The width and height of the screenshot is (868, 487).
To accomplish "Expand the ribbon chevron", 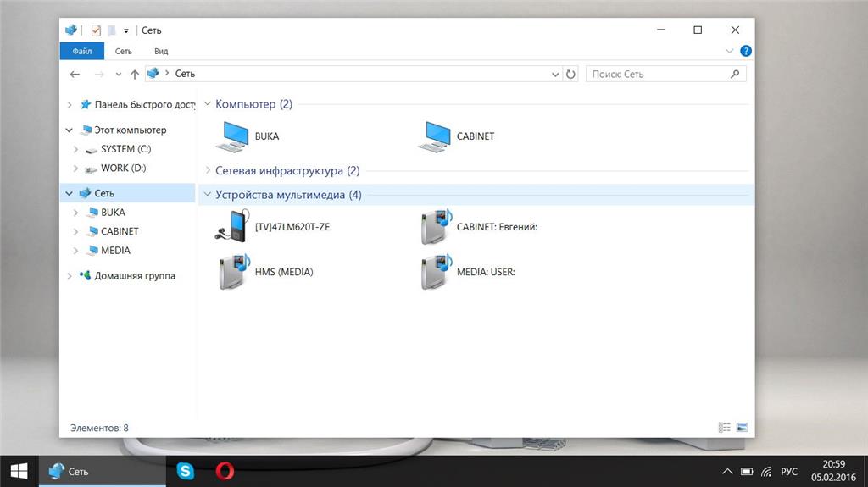I will (729, 51).
